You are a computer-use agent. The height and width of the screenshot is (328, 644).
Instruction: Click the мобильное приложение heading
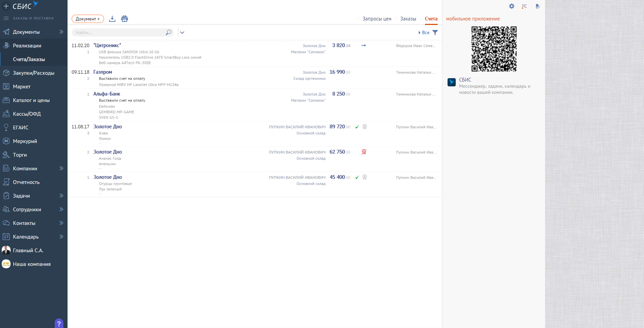[473, 19]
